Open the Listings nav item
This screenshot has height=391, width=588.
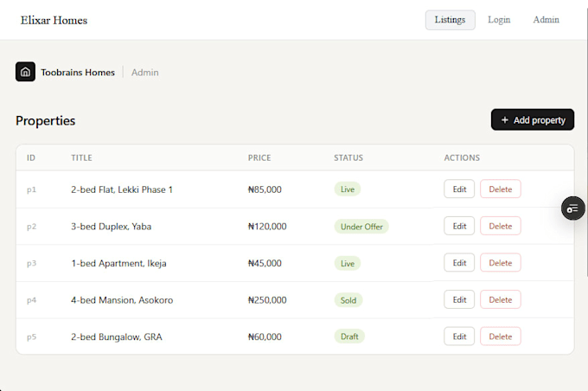pos(450,20)
